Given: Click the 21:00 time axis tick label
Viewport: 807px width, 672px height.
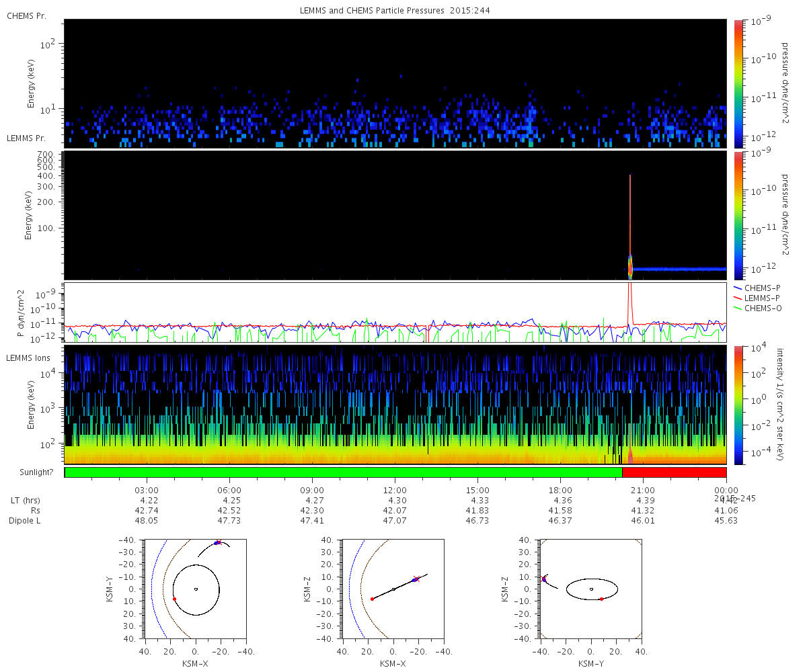Looking at the screenshot, I should (x=643, y=491).
